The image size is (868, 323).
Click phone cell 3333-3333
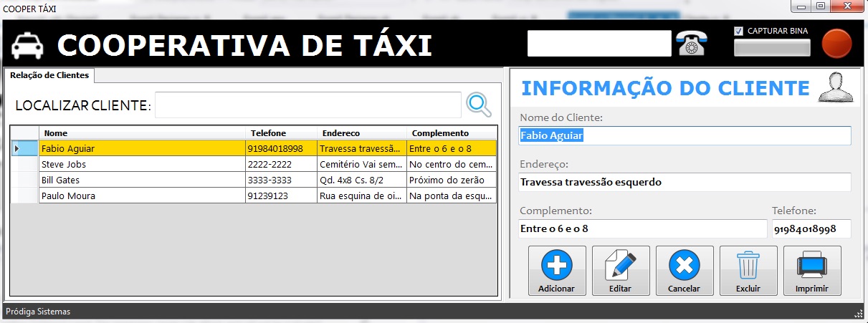point(281,180)
